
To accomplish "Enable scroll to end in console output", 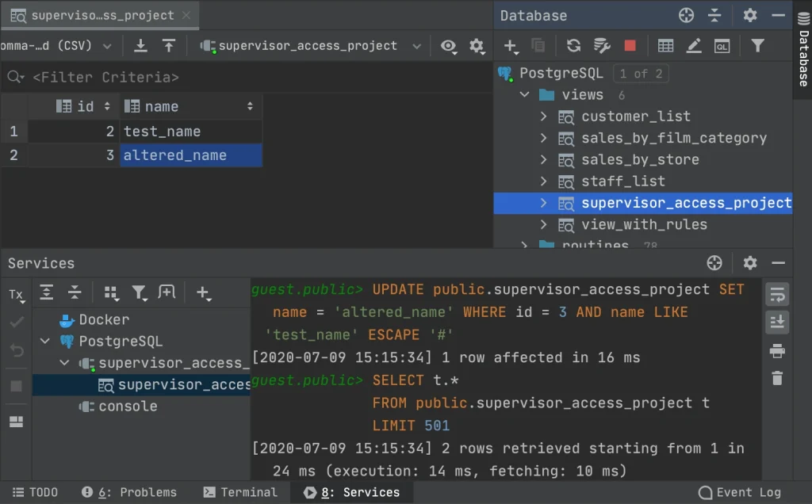I will 777,323.
